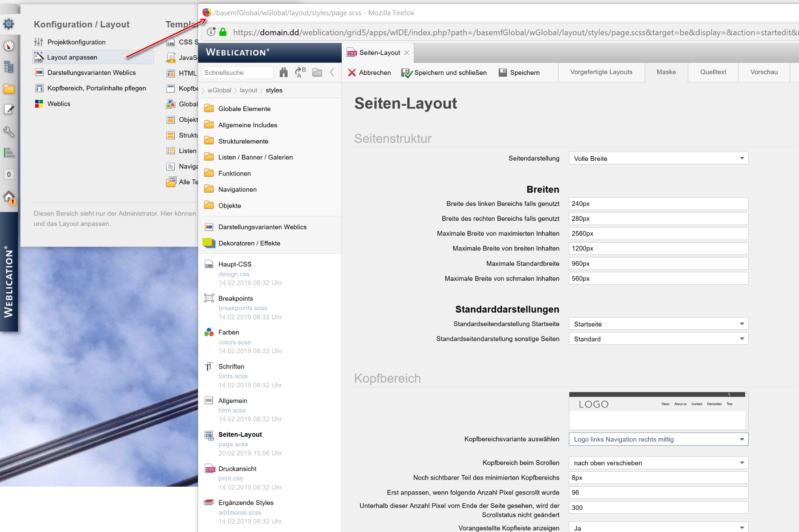The width and height of the screenshot is (799, 532).
Task: Click Abbrechen to cancel editing
Action: coord(370,73)
